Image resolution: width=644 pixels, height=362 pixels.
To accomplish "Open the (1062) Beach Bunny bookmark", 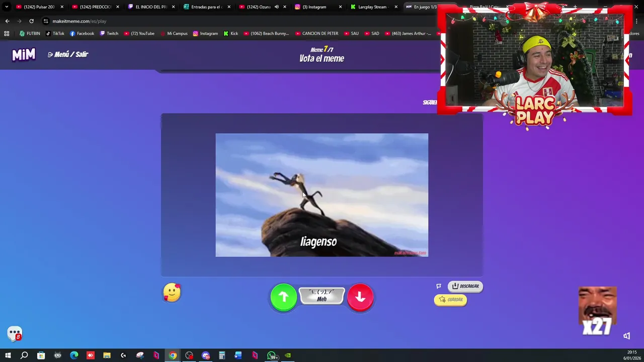I will click(x=266, y=34).
